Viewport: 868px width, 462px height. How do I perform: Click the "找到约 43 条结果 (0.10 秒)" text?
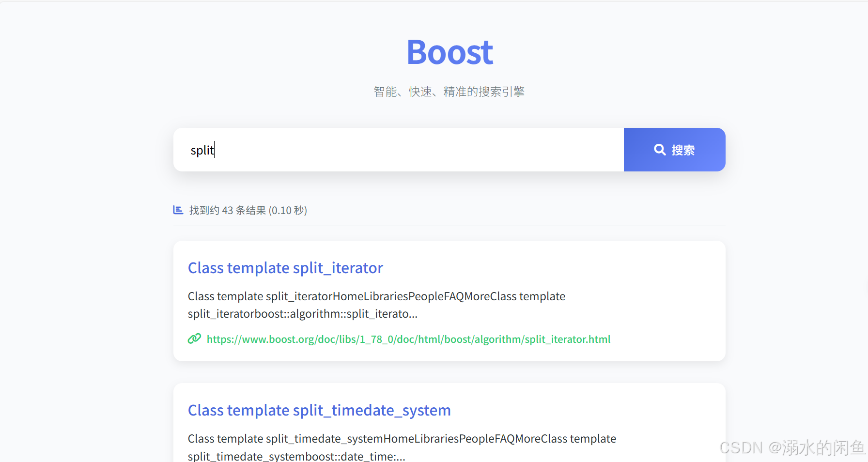tap(248, 210)
